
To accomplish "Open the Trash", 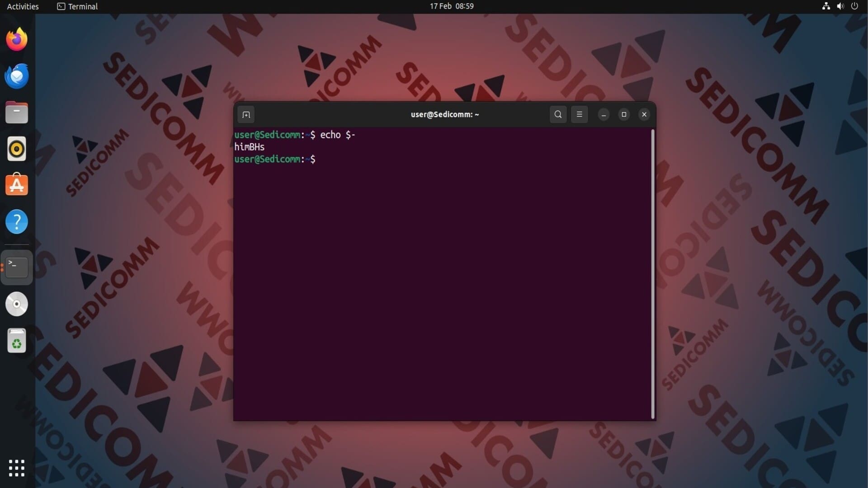I will coord(17,341).
